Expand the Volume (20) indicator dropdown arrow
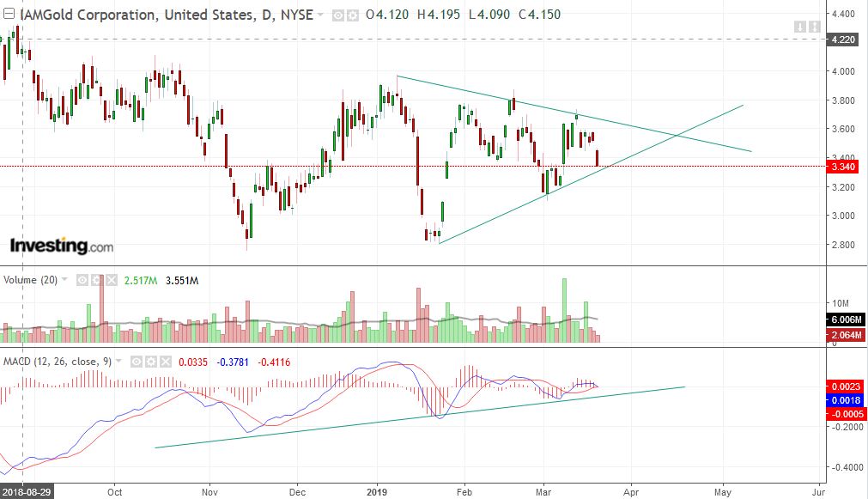 click(x=64, y=279)
